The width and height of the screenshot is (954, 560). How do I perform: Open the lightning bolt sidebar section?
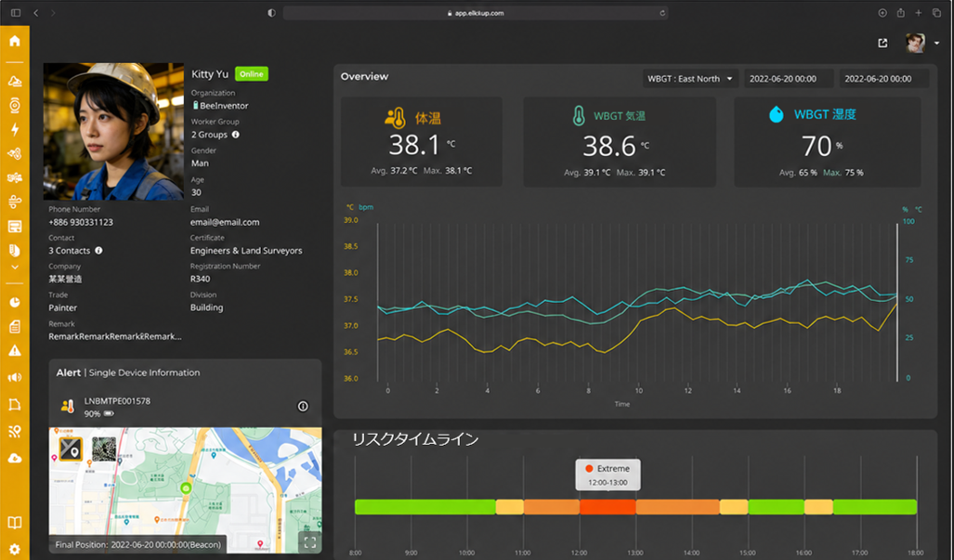(15, 129)
